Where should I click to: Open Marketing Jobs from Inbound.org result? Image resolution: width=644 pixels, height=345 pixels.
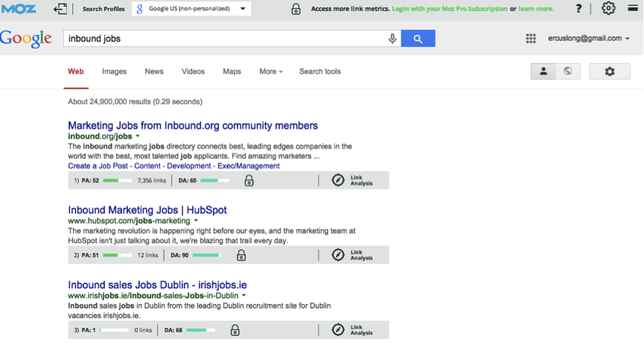point(193,126)
